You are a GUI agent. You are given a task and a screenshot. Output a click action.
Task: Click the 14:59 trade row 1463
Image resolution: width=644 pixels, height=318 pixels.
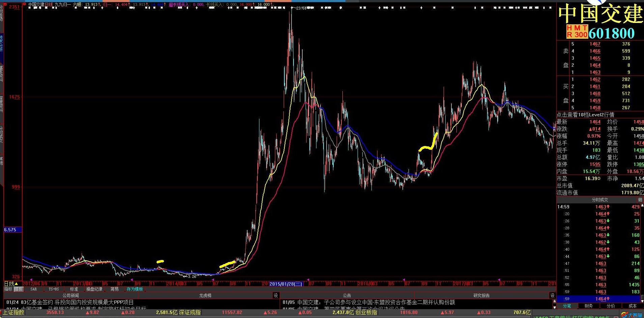click(599, 207)
